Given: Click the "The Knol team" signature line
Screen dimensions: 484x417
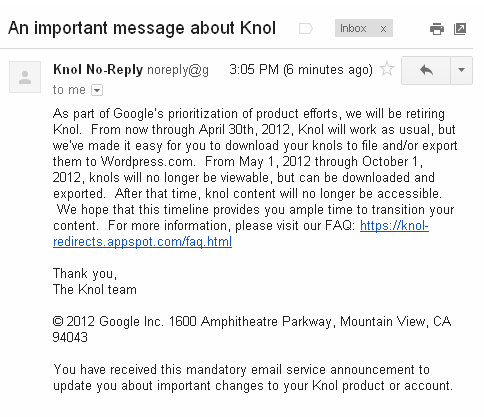Looking at the screenshot, I should click(95, 289).
